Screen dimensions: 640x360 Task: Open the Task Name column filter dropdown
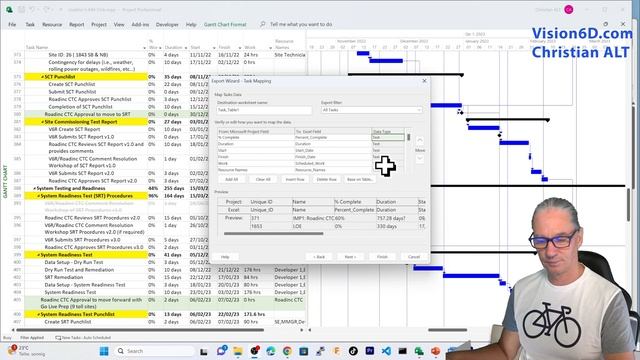pos(144,48)
